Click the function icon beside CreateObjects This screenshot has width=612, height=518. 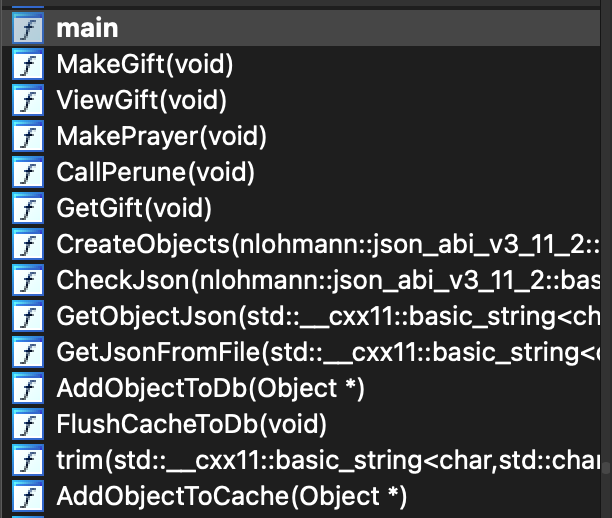click(x=28, y=244)
